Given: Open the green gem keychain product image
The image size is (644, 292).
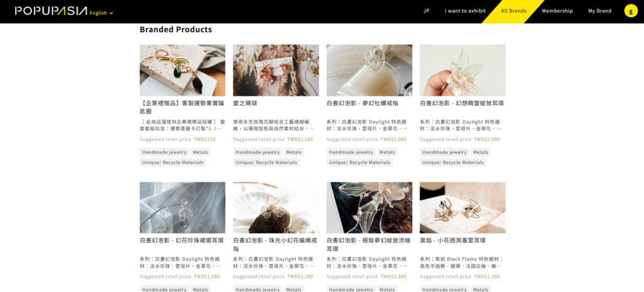Looking at the screenshot, I should 182,70.
